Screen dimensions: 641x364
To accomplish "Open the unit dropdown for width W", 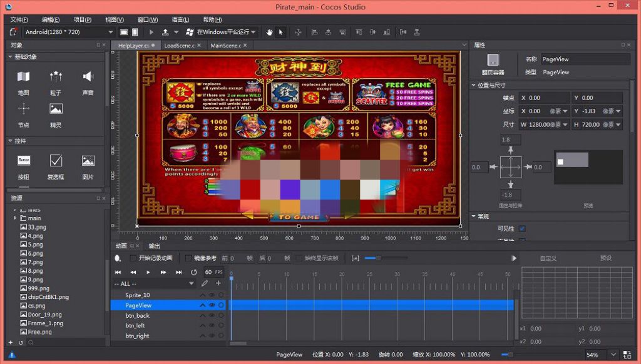I will 565,124.
